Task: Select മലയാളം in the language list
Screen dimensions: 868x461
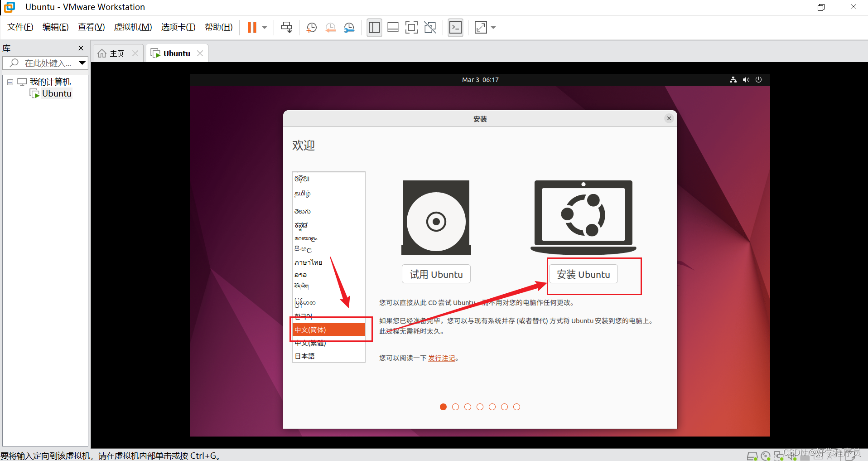Action: (329, 238)
